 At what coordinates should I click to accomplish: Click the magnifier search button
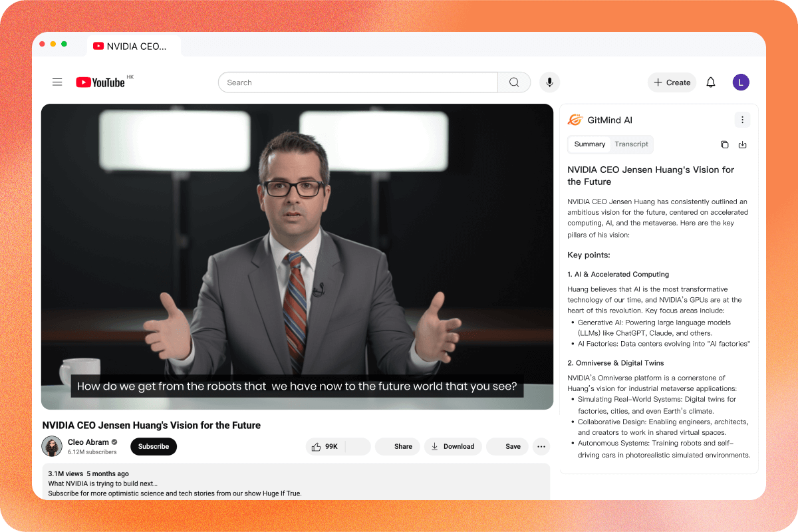coord(514,82)
